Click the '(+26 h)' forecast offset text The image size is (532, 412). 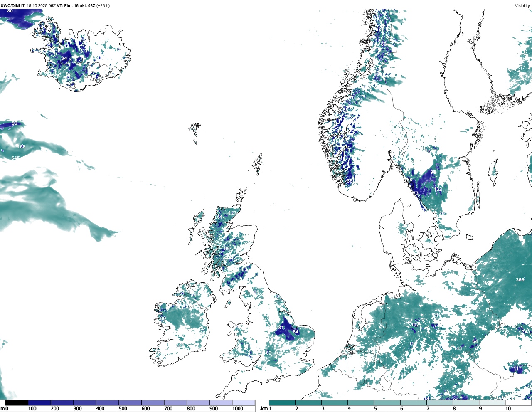103,5
